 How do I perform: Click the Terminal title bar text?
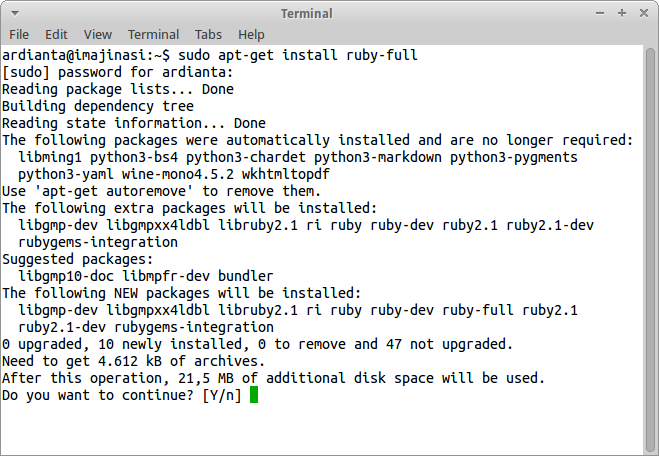coord(307,13)
